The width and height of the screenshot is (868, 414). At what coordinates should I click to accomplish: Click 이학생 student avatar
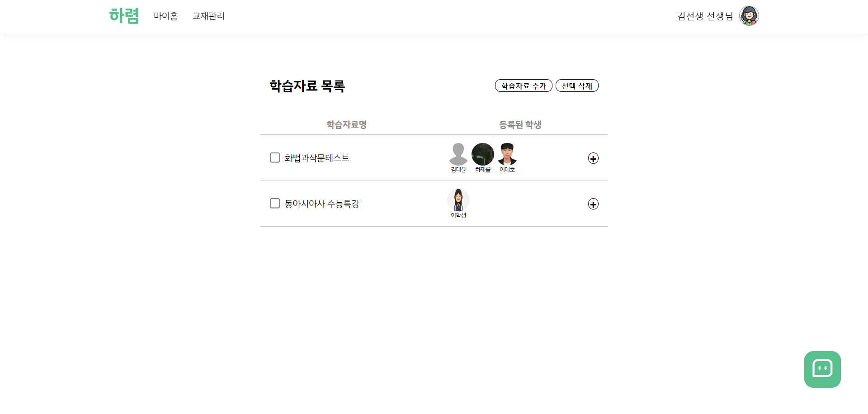(x=458, y=200)
